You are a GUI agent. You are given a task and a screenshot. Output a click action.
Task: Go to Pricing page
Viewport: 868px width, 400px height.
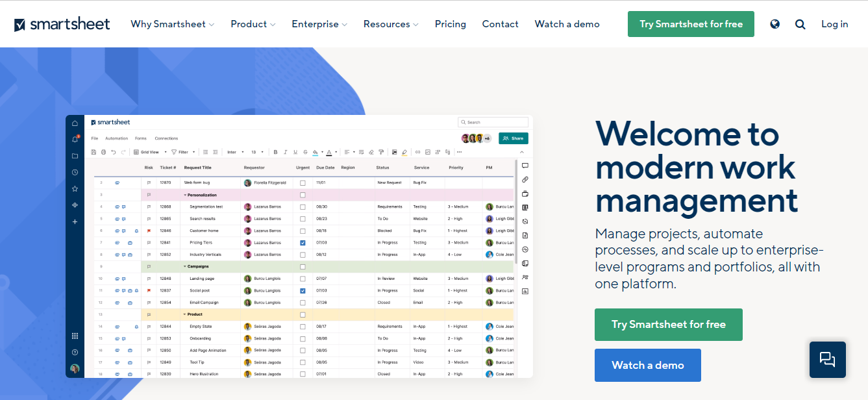click(x=451, y=24)
